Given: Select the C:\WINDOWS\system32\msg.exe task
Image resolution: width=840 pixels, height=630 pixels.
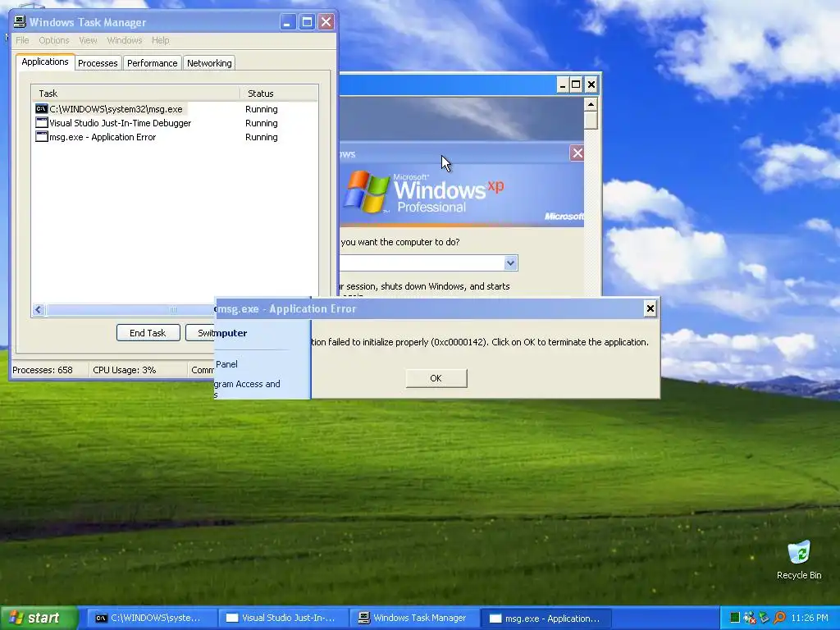Looking at the screenshot, I should click(x=175, y=109).
